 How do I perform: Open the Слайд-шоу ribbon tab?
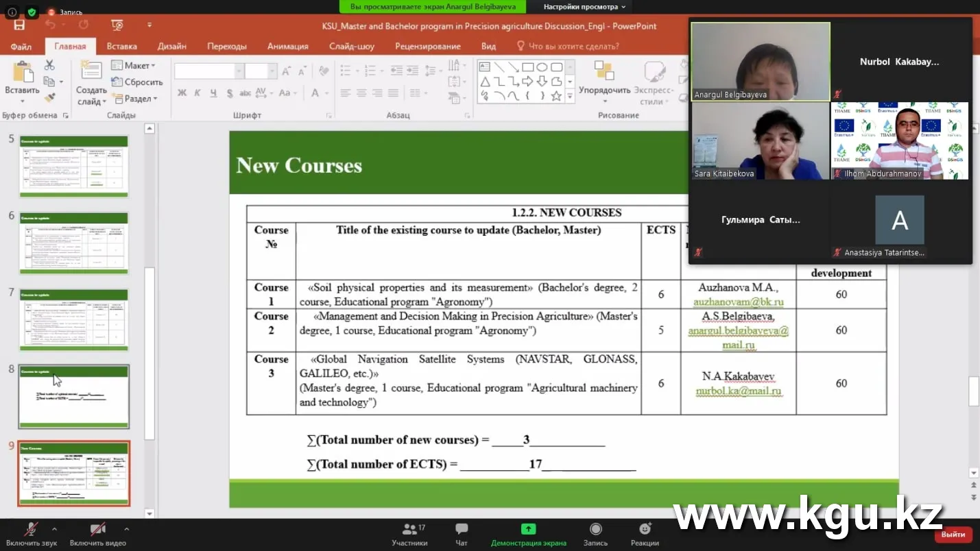coord(351,46)
